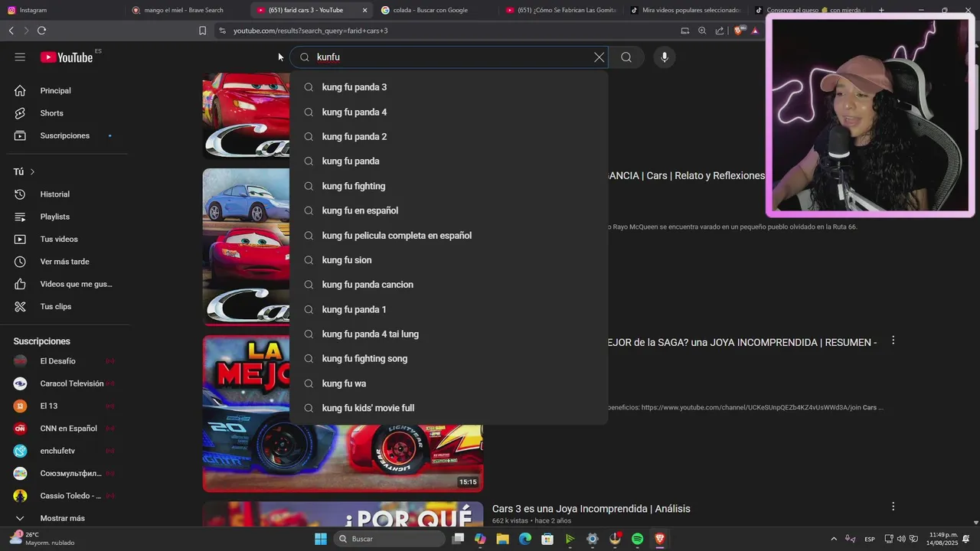The image size is (980, 551).
Task: Go back in browser history
Action: point(11,31)
